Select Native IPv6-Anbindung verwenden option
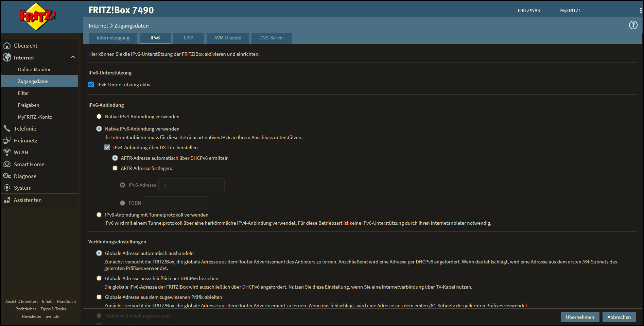Screen dimensions: 644x326 [99, 129]
